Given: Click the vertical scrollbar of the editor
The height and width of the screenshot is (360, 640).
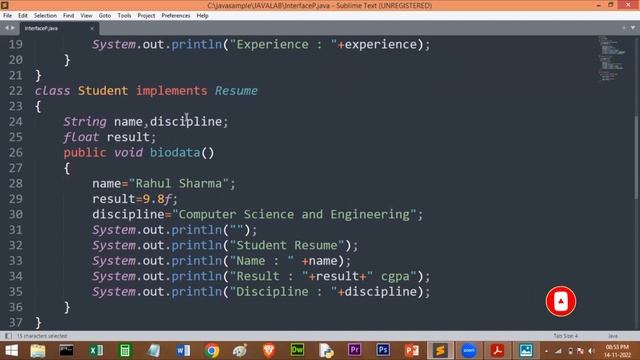Looking at the screenshot, I should (x=637, y=159).
